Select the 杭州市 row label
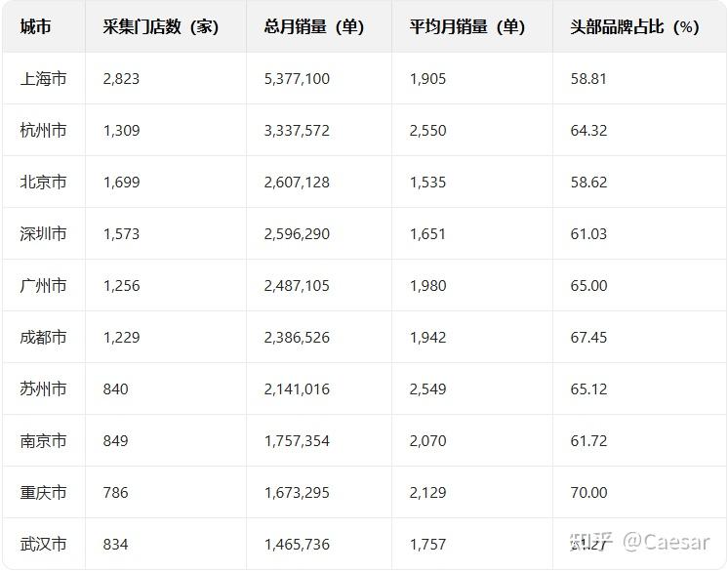 click(44, 131)
